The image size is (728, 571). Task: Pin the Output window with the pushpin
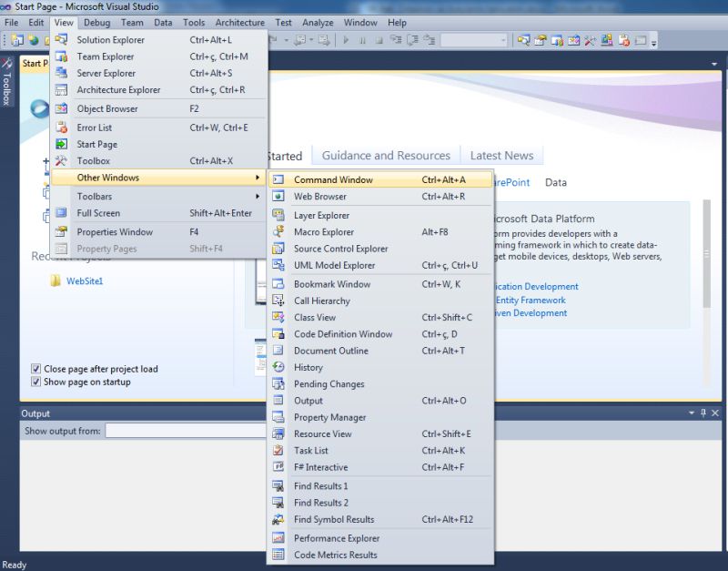[703, 413]
